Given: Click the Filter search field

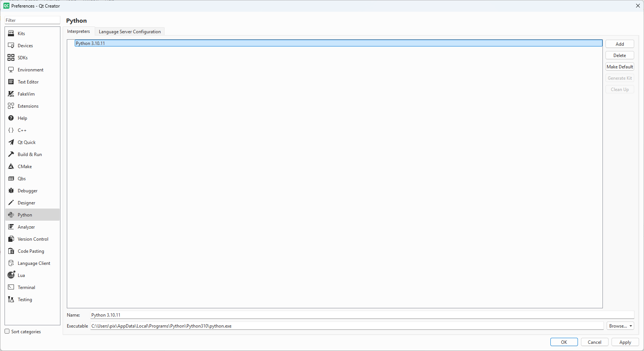Looking at the screenshot, I should coord(32,20).
